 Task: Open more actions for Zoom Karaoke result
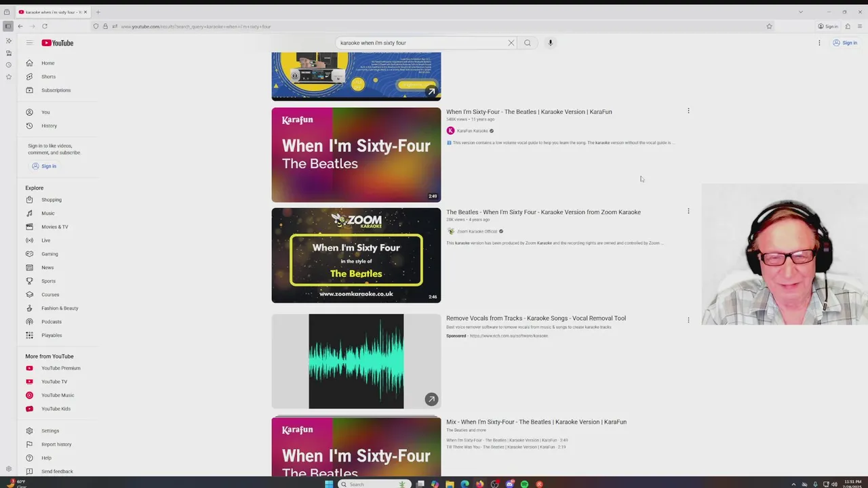coord(688,211)
